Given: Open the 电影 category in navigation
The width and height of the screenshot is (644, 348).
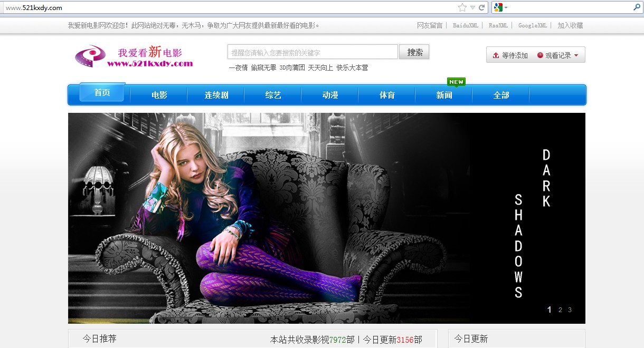Looking at the screenshot, I should [159, 95].
